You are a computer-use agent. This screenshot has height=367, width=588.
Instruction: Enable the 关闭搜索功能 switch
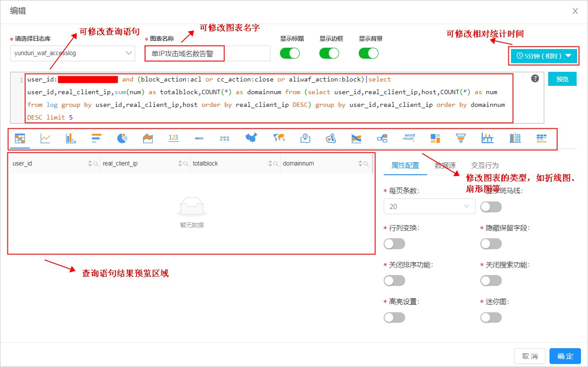491,280
